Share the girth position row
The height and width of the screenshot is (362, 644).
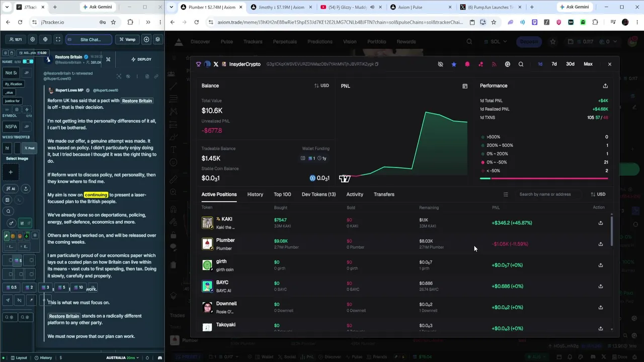click(600, 265)
